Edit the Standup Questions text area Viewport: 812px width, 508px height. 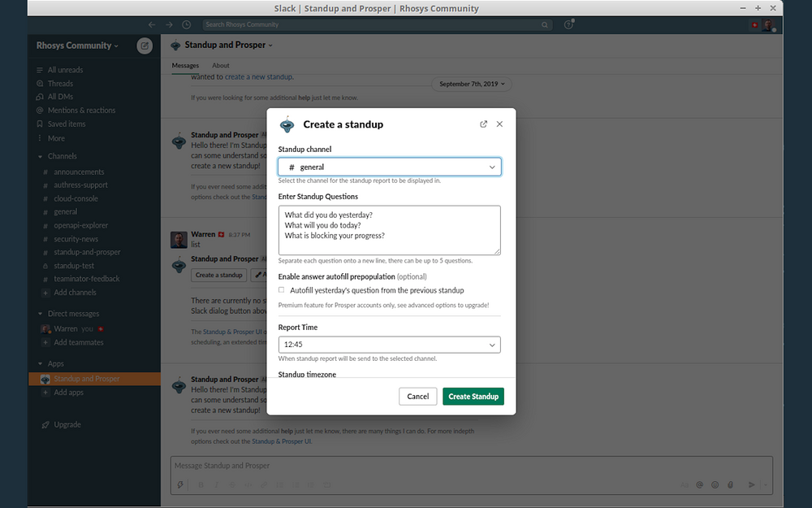390,230
